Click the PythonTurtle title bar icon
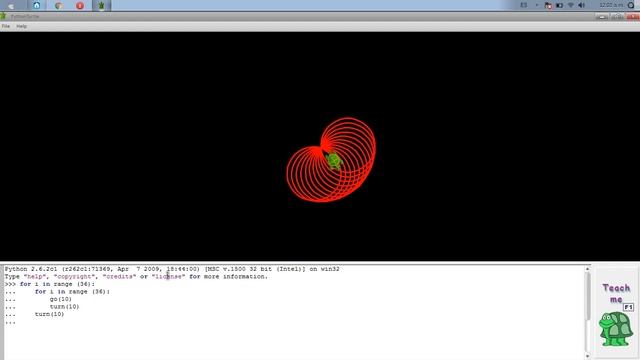The width and height of the screenshot is (640, 360). [x=4, y=16]
